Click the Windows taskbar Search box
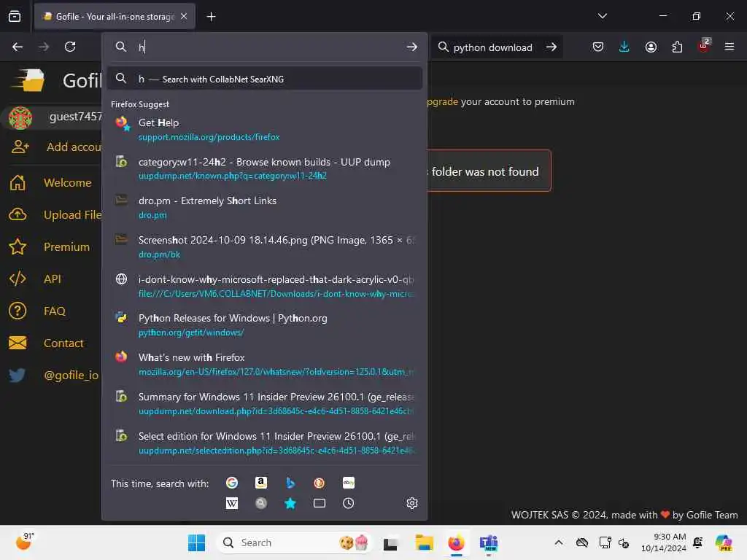The width and height of the screenshot is (747, 560). coord(294,542)
